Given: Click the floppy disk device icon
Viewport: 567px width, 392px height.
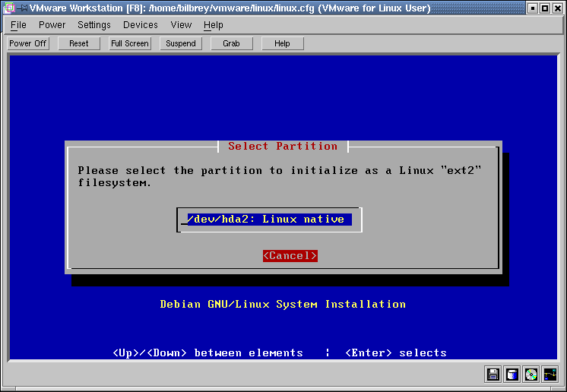Looking at the screenshot, I should tap(493, 374).
